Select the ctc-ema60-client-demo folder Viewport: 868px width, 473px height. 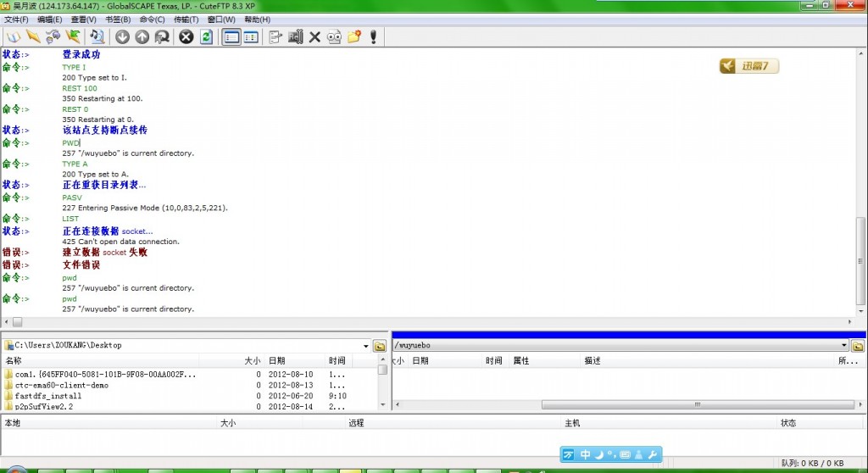(x=61, y=385)
